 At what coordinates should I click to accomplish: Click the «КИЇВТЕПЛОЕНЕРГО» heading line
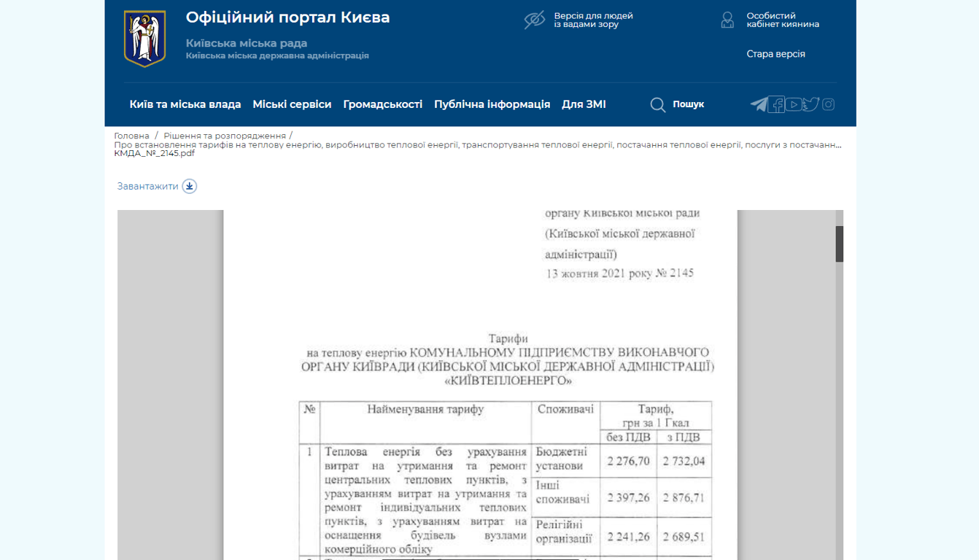click(x=508, y=381)
